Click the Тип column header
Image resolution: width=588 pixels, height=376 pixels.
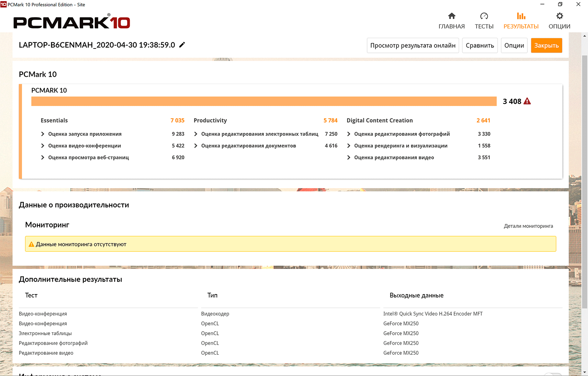click(x=212, y=295)
